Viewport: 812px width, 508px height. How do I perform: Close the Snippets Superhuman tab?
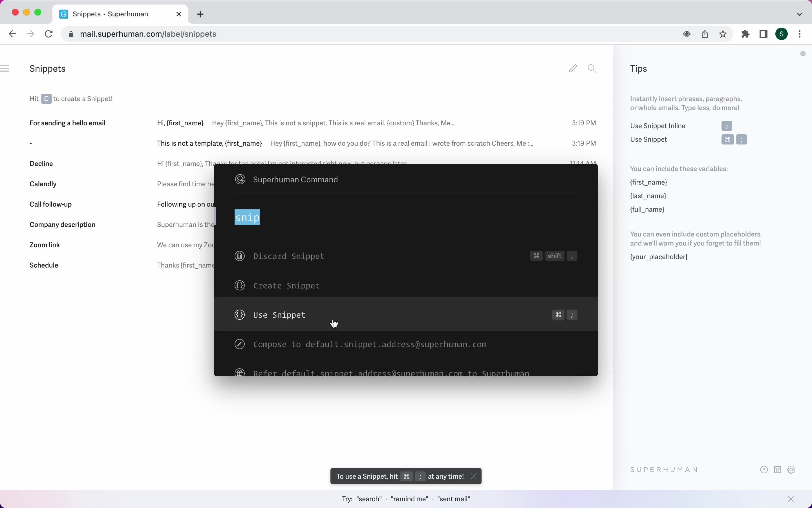click(x=179, y=14)
